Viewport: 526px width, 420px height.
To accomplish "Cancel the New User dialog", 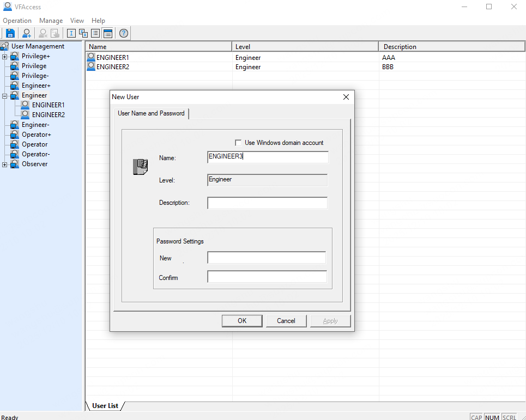I will coord(286,321).
